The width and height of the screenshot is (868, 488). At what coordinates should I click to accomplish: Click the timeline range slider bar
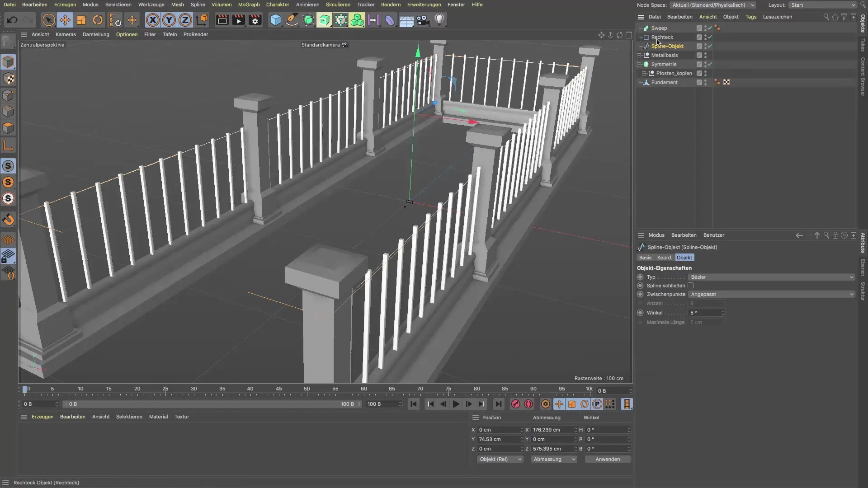click(212, 404)
